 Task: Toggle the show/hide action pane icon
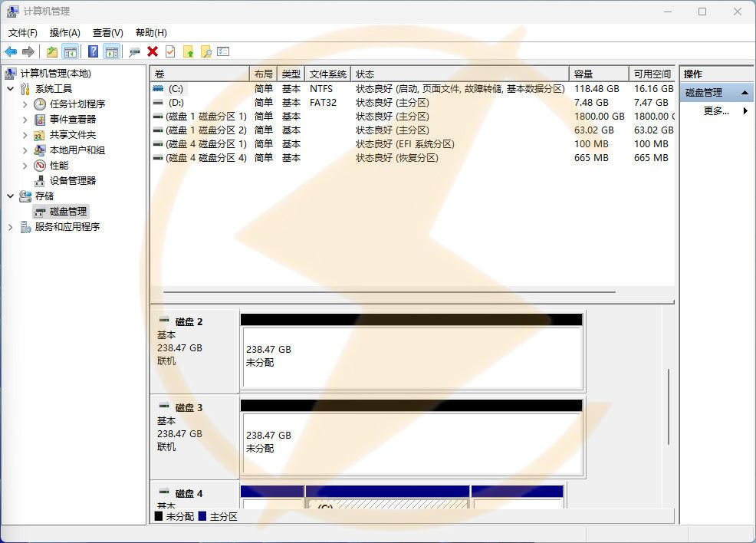click(112, 51)
